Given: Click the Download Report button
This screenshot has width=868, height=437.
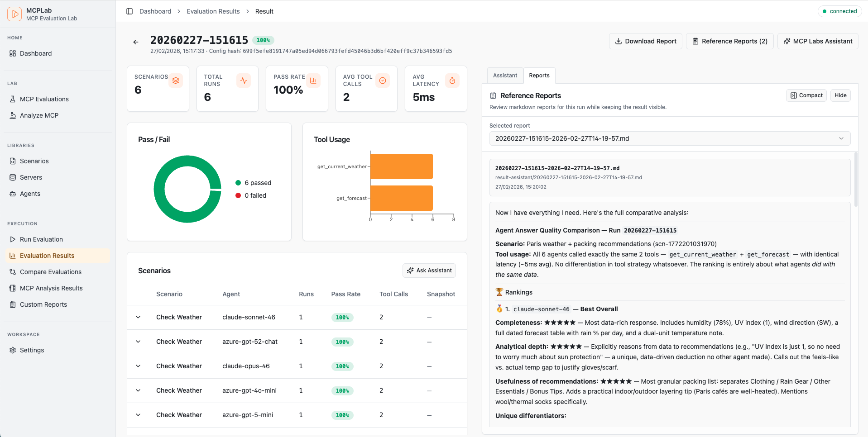Looking at the screenshot, I should coord(645,41).
